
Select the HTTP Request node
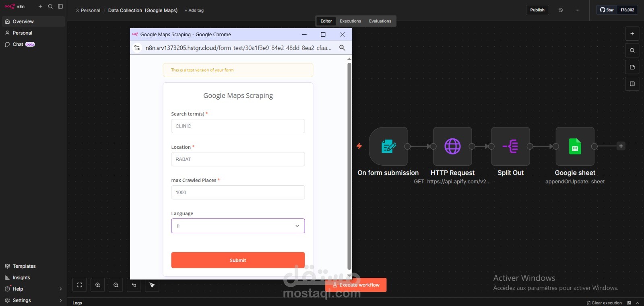tap(452, 146)
